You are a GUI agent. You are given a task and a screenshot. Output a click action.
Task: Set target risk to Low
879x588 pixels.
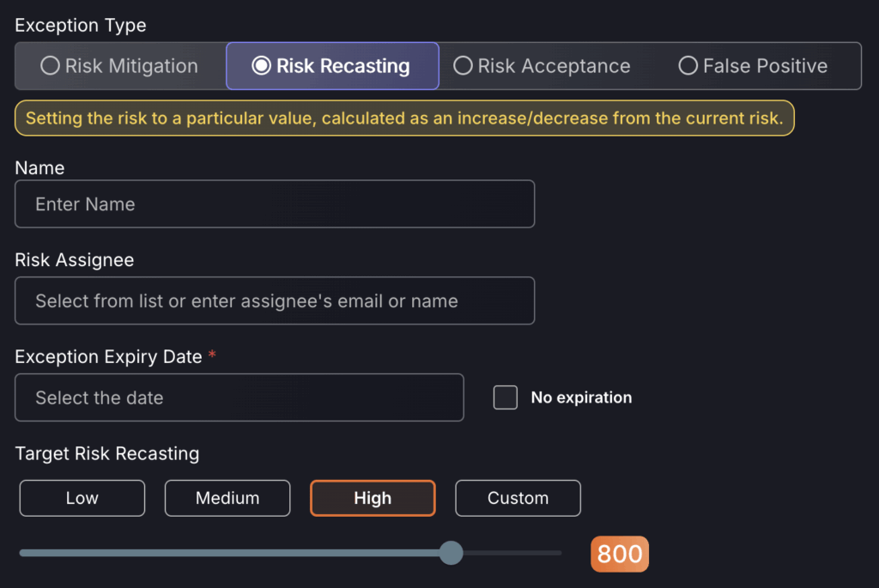coord(82,498)
